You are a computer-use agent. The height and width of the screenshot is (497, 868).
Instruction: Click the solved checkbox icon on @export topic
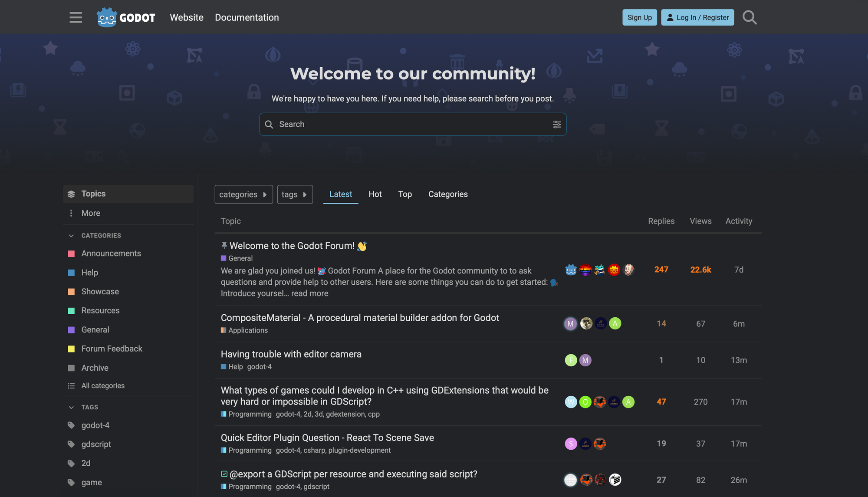tap(224, 474)
